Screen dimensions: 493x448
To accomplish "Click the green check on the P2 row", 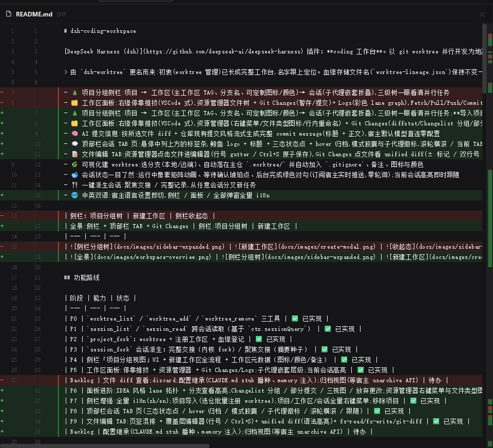I will pyautogui.click(x=259, y=339).
